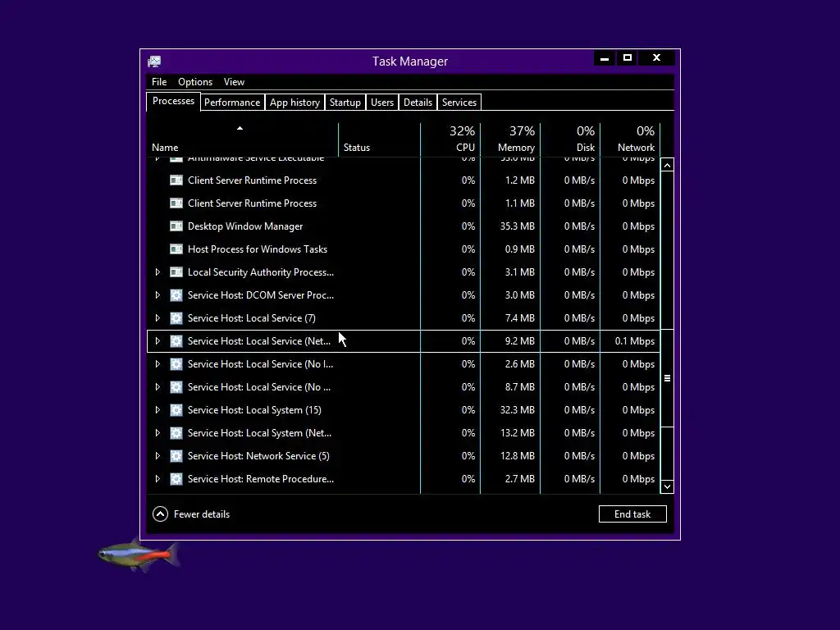Click the 13.2 MB memory value
Screen dimensions: 840x630
point(518,433)
